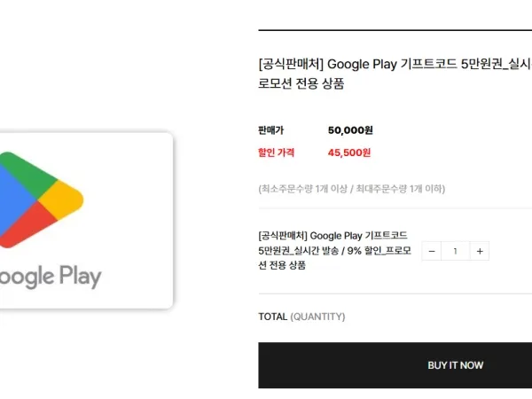Click the discounted price 45,500원
The width and height of the screenshot is (532, 399).
pyautogui.click(x=349, y=153)
